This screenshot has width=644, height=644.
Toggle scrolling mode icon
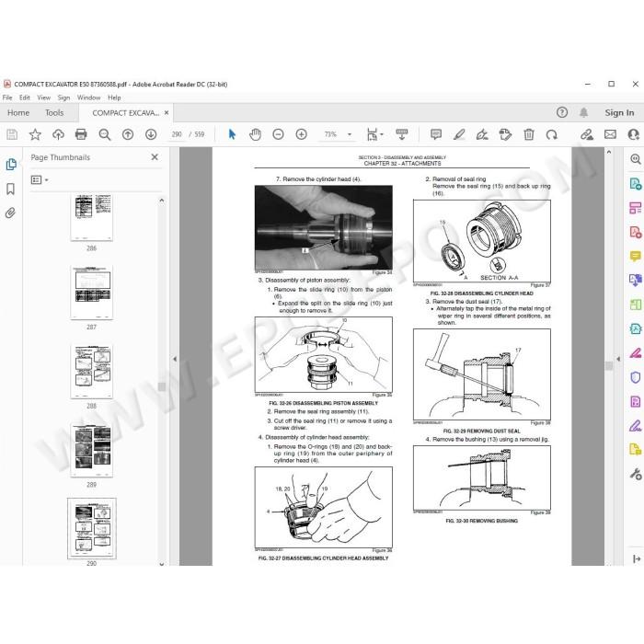pyautogui.click(x=402, y=134)
